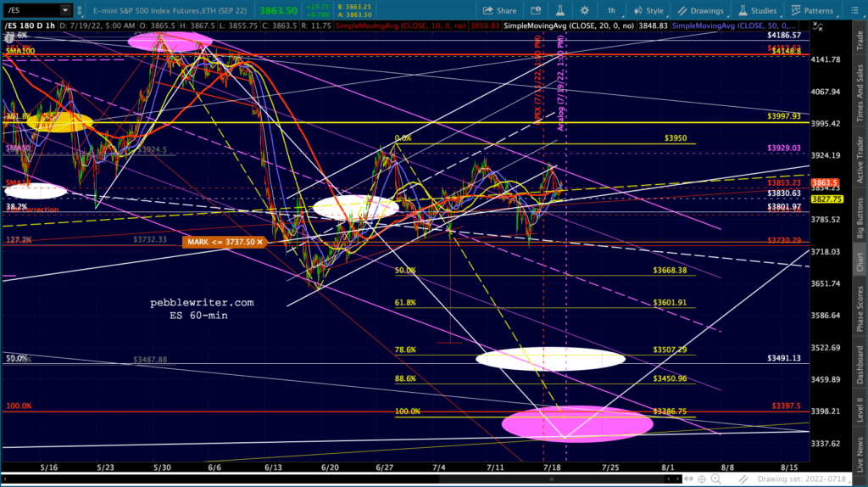Click the horizontal expand arrows icon
The width and height of the screenshot is (868, 487).
pyautogui.click(x=688, y=479)
